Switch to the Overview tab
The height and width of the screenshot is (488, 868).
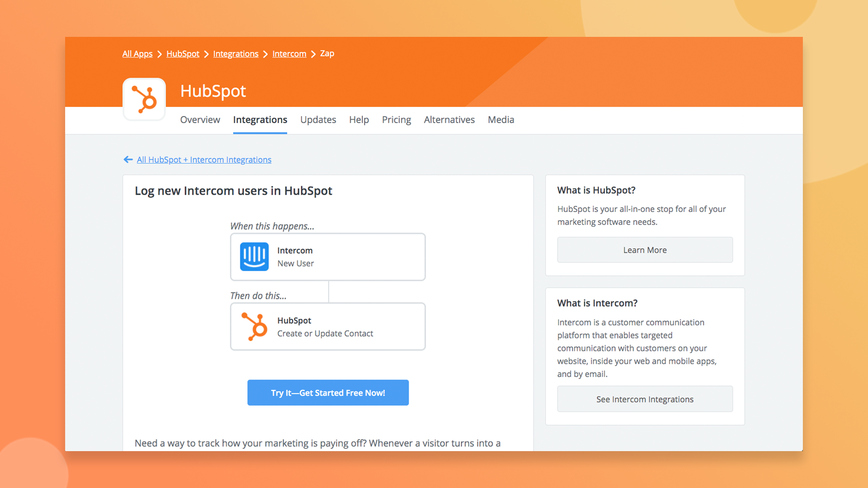[200, 120]
